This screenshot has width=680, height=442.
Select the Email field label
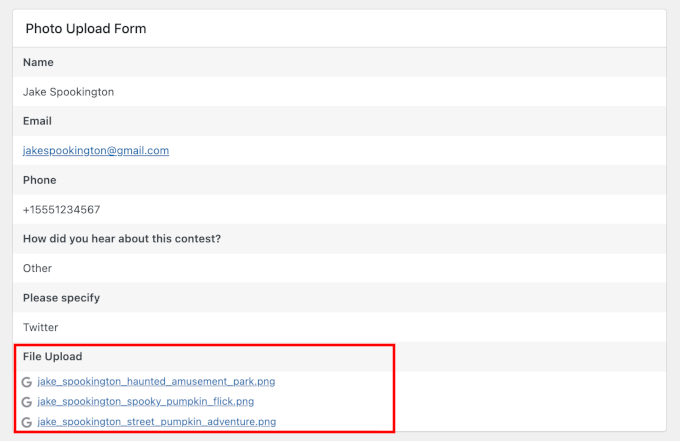[x=38, y=121]
